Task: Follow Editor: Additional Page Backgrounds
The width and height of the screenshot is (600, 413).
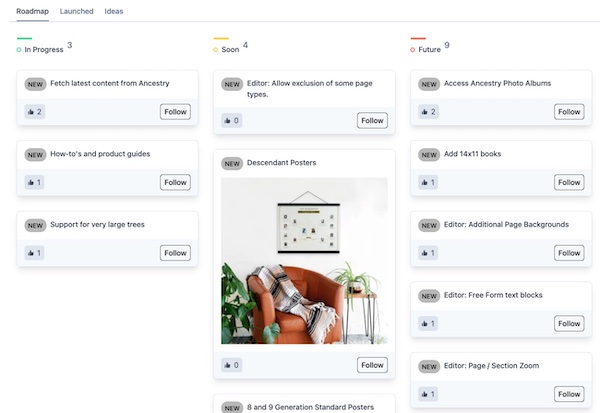Action: click(x=569, y=253)
